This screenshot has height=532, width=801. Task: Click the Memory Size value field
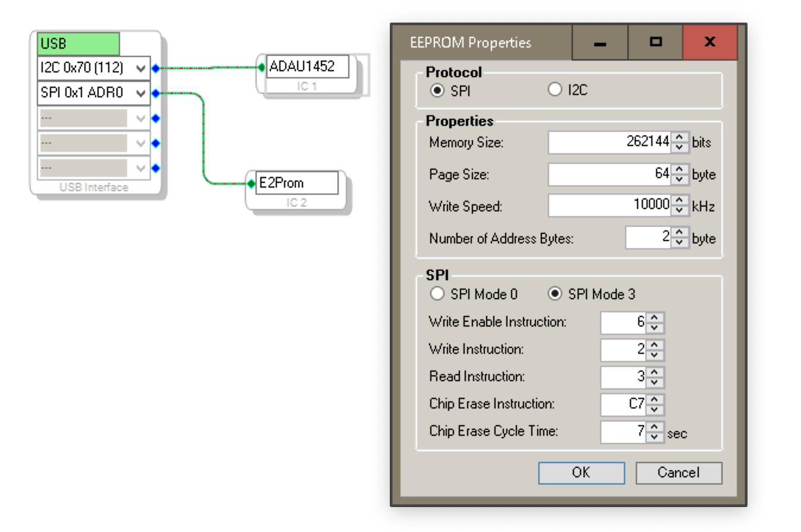point(611,142)
